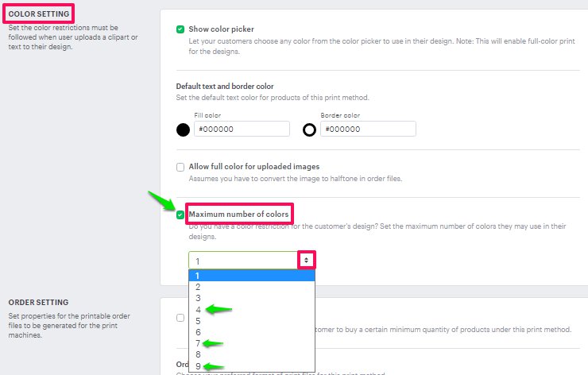Tick the unchecked box in Order Setting
Viewport: 588px width, 375px height.
(x=180, y=318)
